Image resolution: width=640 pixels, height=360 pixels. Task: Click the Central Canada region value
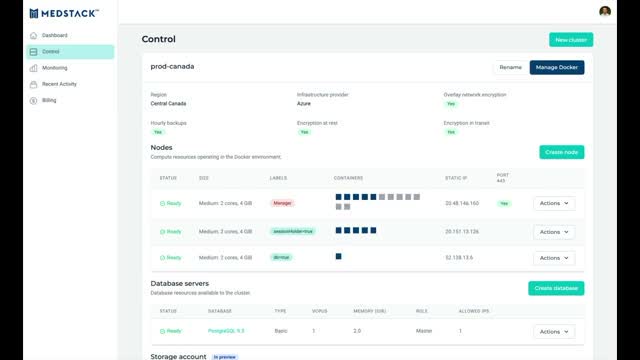(168, 104)
